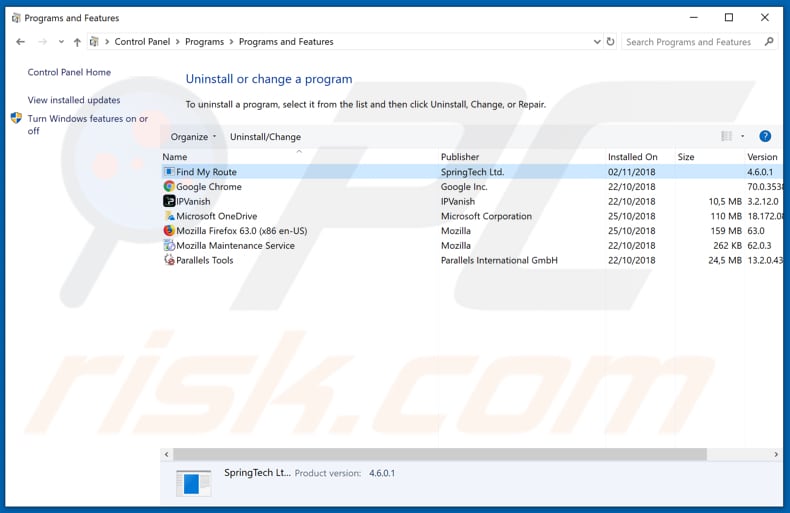Refresh the Programs and Features list

pyautogui.click(x=611, y=41)
